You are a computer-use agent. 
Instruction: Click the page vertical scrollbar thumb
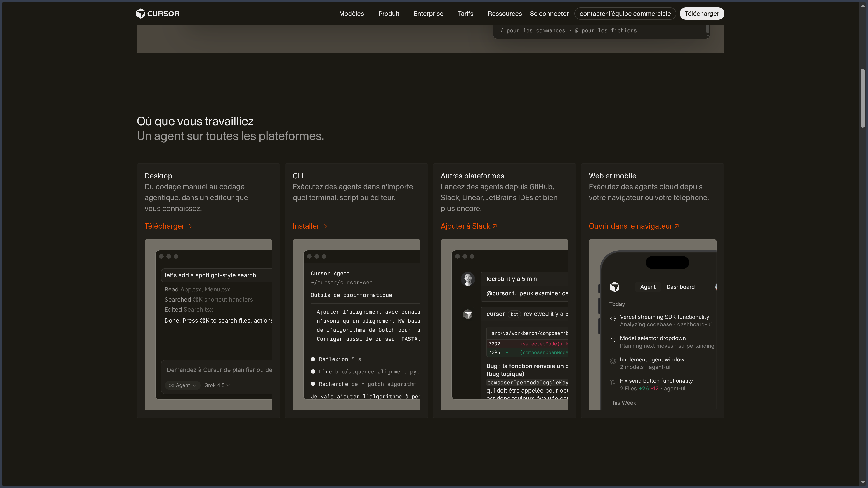coord(863,98)
